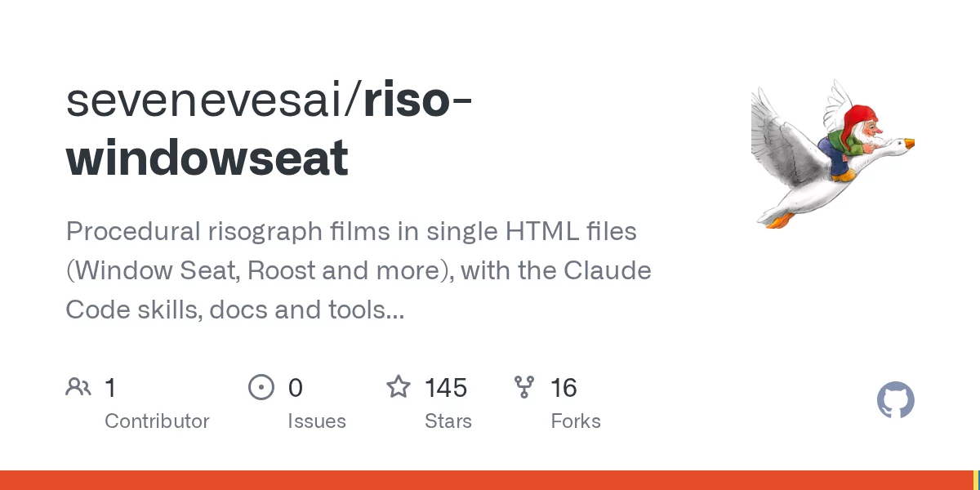This screenshot has width=980, height=490.
Task: Click the 145 stars count
Action: click(x=446, y=388)
